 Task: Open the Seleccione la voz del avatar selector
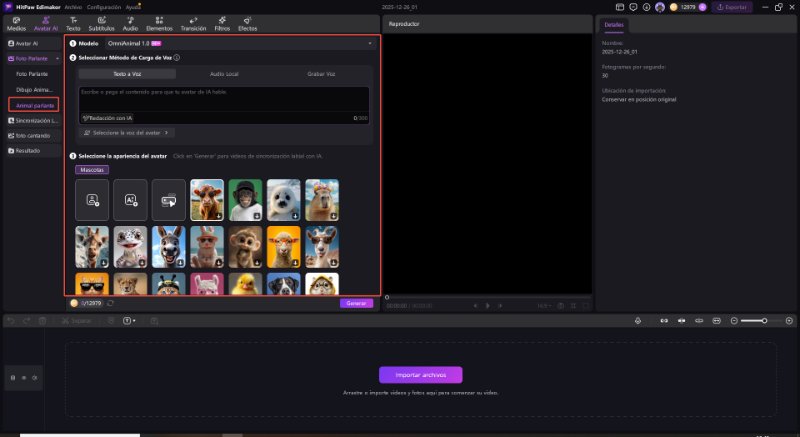[x=127, y=132]
